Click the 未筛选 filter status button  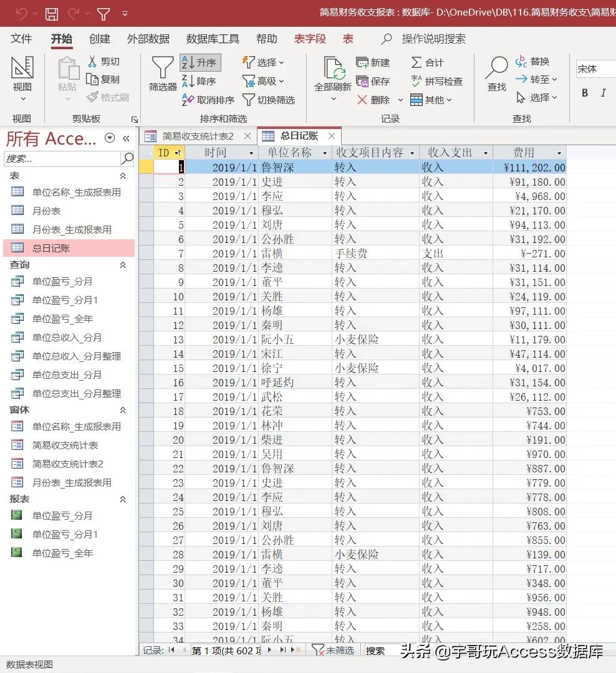pos(334,650)
